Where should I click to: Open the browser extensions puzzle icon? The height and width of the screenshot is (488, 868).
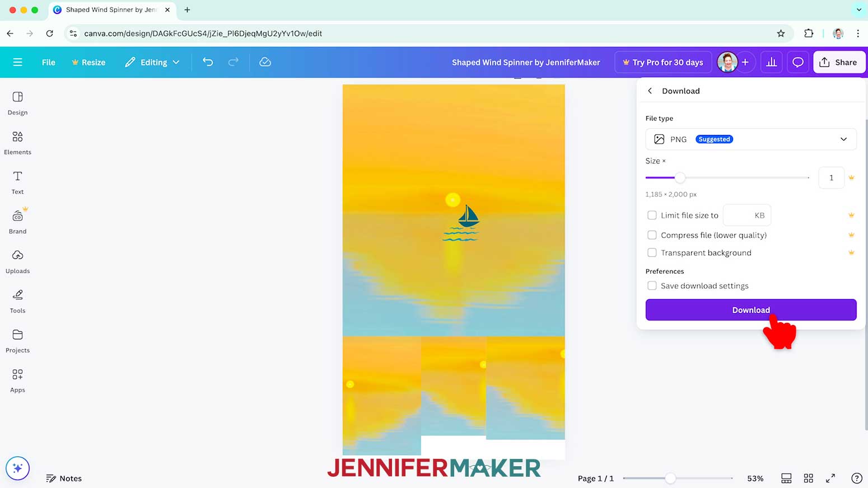pyautogui.click(x=809, y=34)
